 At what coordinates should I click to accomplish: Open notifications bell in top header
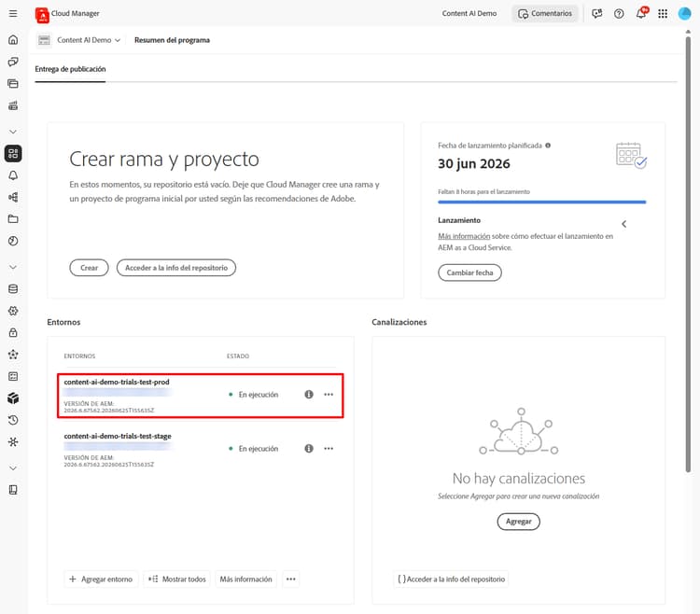pos(641,13)
